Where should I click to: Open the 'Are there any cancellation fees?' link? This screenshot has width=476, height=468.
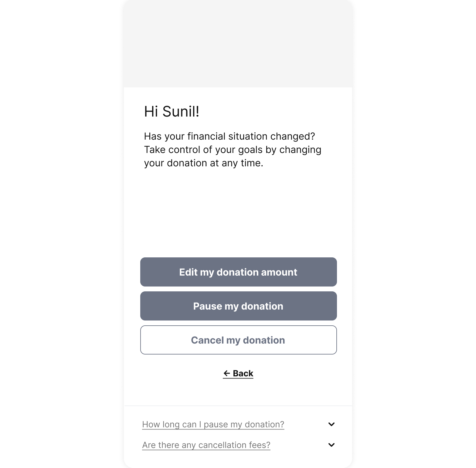tap(206, 445)
